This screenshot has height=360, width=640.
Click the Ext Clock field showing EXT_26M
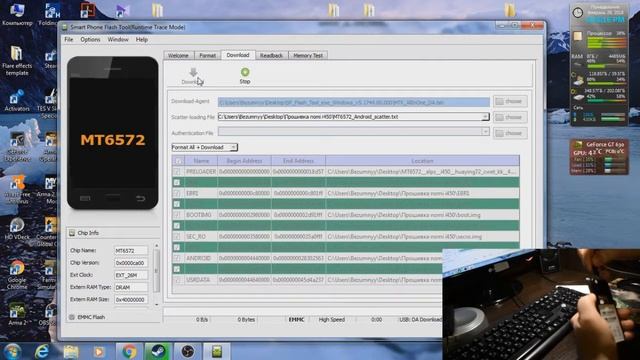coord(131,275)
